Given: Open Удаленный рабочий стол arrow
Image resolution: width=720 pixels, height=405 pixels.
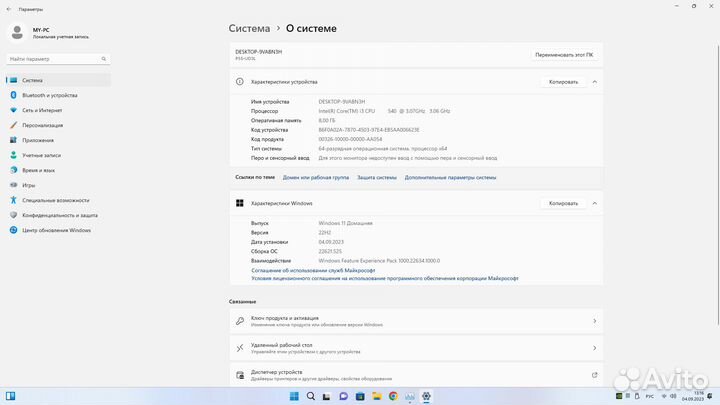Looking at the screenshot, I should (595, 348).
